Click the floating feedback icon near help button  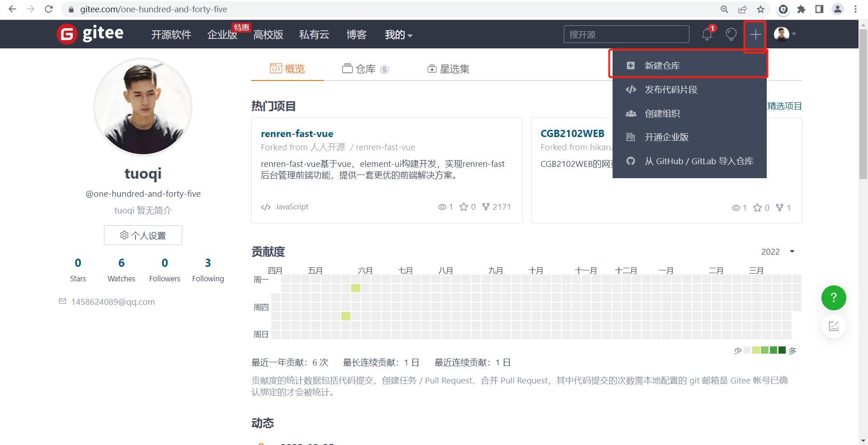[834, 327]
